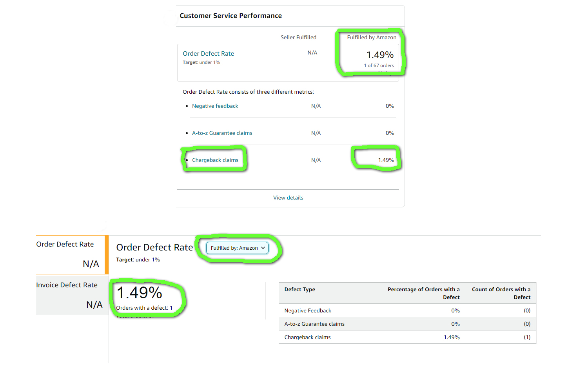Open A-to-z Guarantee claims link

(222, 133)
